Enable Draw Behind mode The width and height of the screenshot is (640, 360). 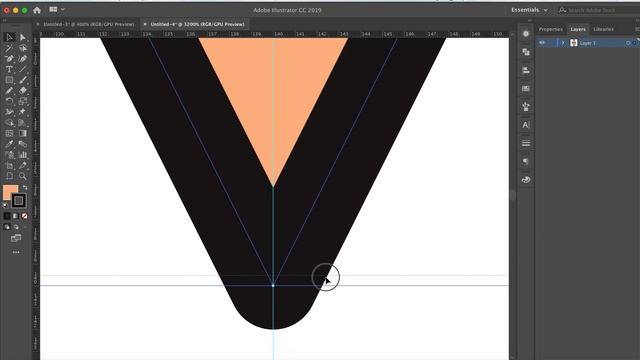click(16, 227)
